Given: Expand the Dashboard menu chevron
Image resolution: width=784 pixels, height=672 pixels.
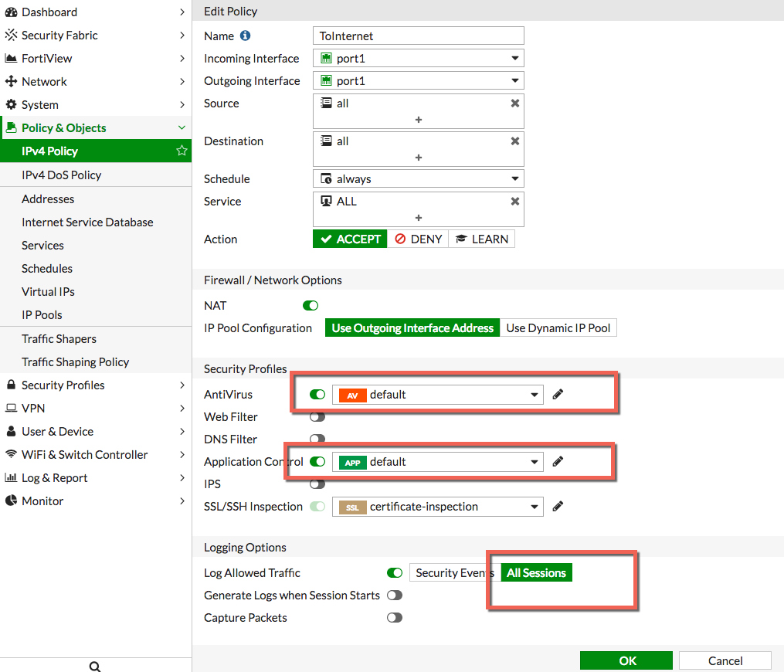Looking at the screenshot, I should click(182, 12).
